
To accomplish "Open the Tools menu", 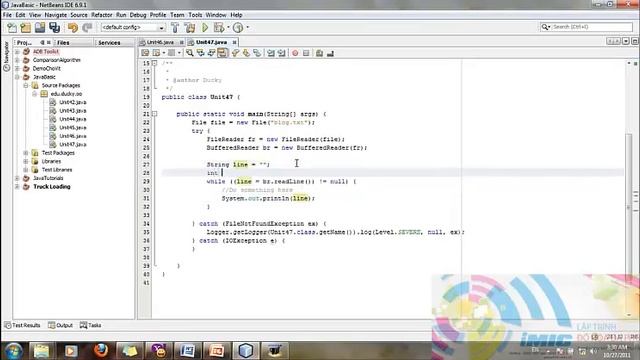I will coord(195,15).
